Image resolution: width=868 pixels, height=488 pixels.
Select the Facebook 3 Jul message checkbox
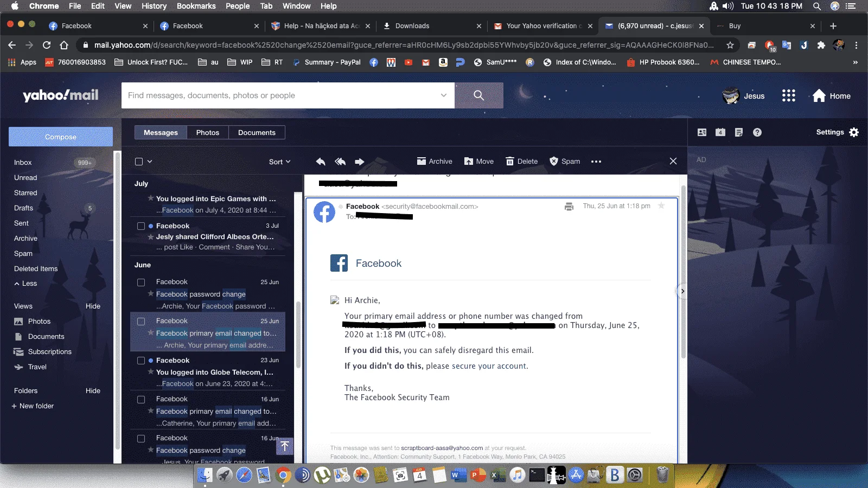click(141, 226)
